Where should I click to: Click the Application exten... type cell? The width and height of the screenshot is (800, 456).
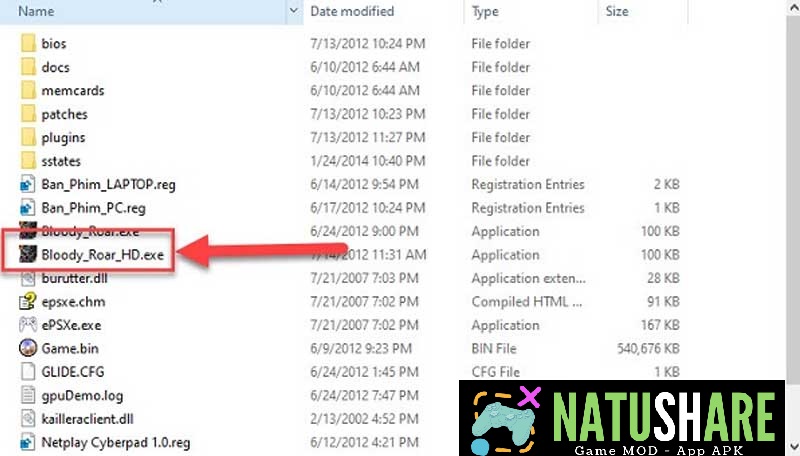pyautogui.click(x=529, y=278)
